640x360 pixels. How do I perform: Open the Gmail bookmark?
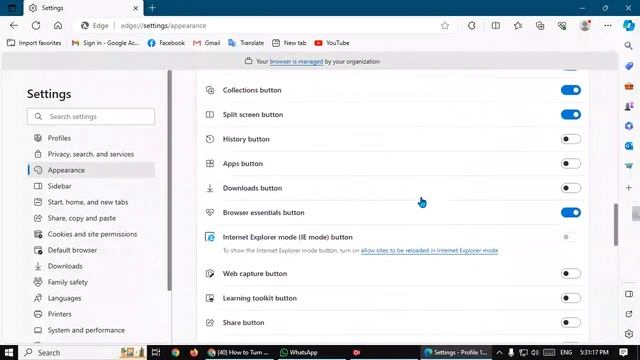(x=207, y=43)
